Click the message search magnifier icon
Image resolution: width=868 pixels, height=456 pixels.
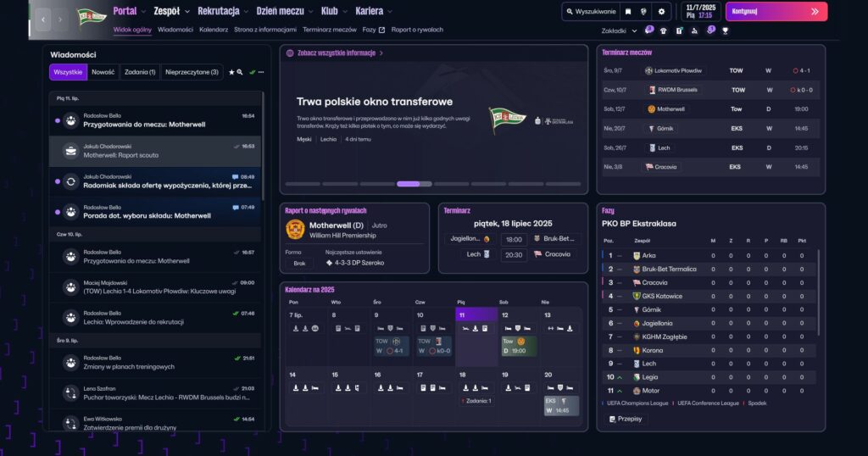pos(241,73)
